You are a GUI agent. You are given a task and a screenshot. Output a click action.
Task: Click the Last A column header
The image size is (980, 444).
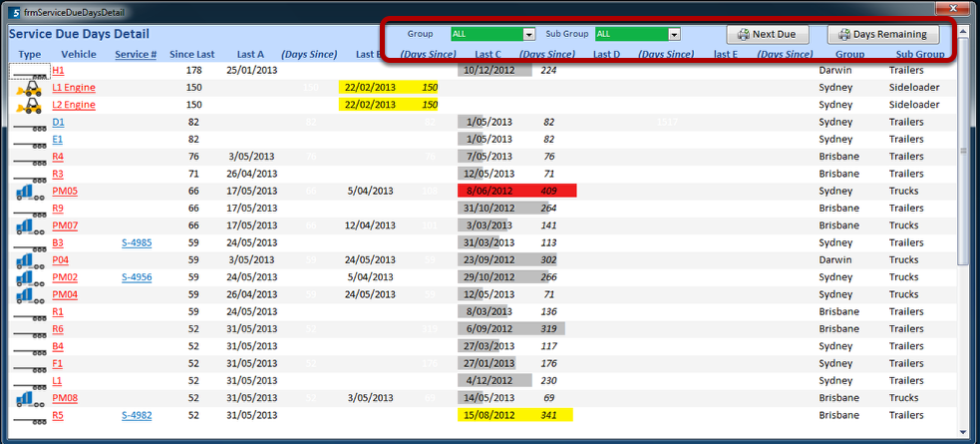[250, 55]
